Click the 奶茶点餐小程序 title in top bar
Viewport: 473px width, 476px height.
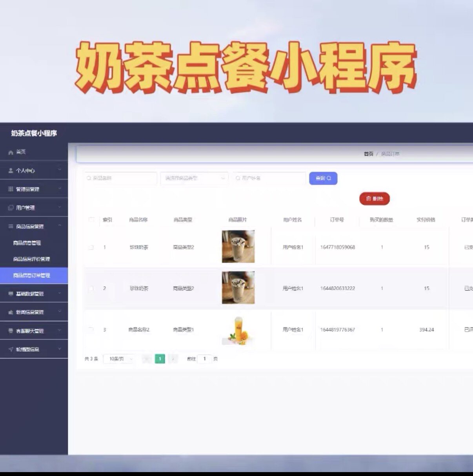point(34,133)
